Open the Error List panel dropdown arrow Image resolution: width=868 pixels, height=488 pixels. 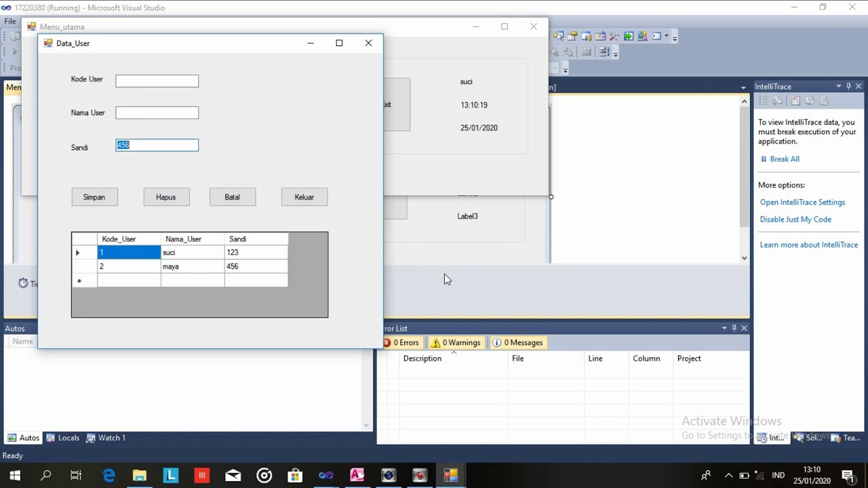[x=724, y=328]
